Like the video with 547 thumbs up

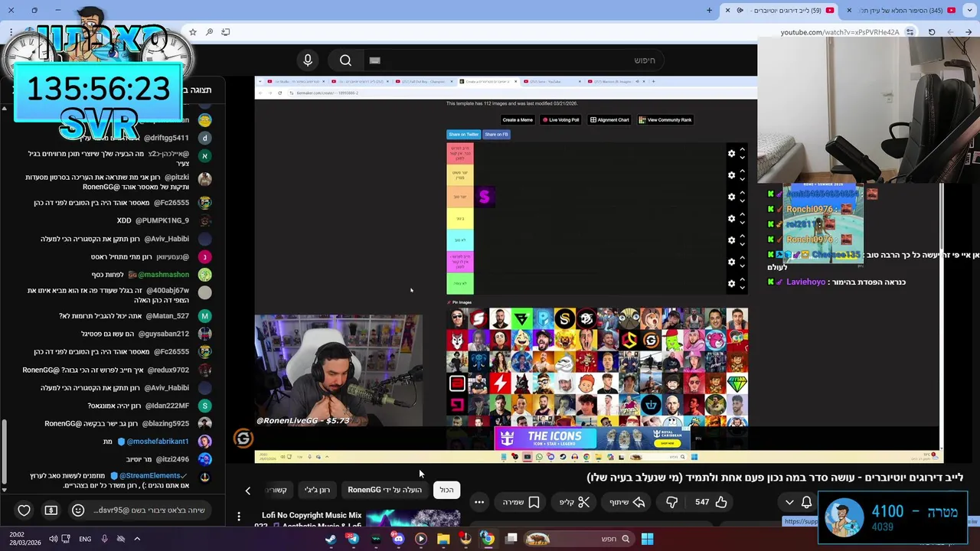711,502
